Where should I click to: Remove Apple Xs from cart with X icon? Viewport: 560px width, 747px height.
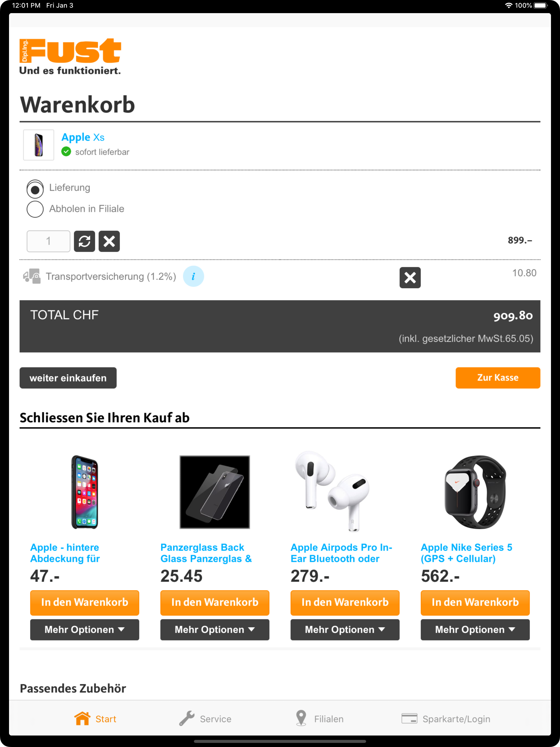click(109, 241)
